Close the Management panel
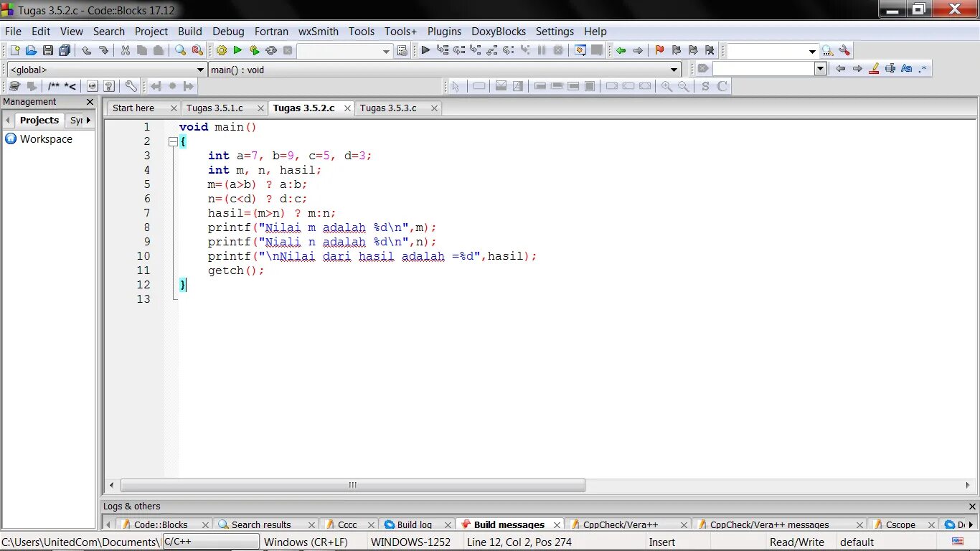980x551 pixels. point(90,102)
